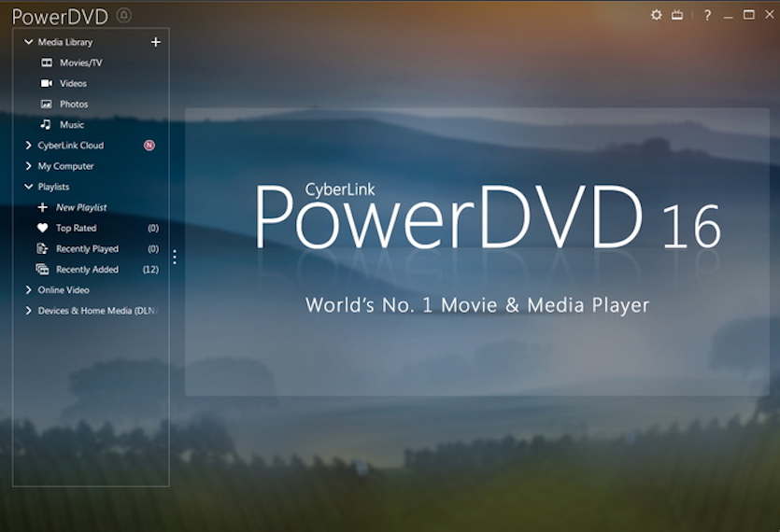This screenshot has width=780, height=532.
Task: Click the (0) count on Top Rated
Action: [x=153, y=229]
